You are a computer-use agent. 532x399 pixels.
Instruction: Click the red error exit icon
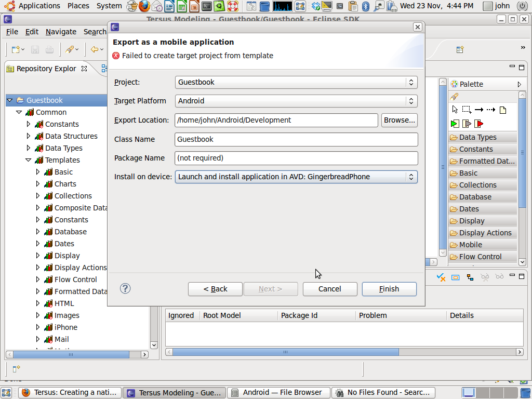pyautogui.click(x=479, y=124)
